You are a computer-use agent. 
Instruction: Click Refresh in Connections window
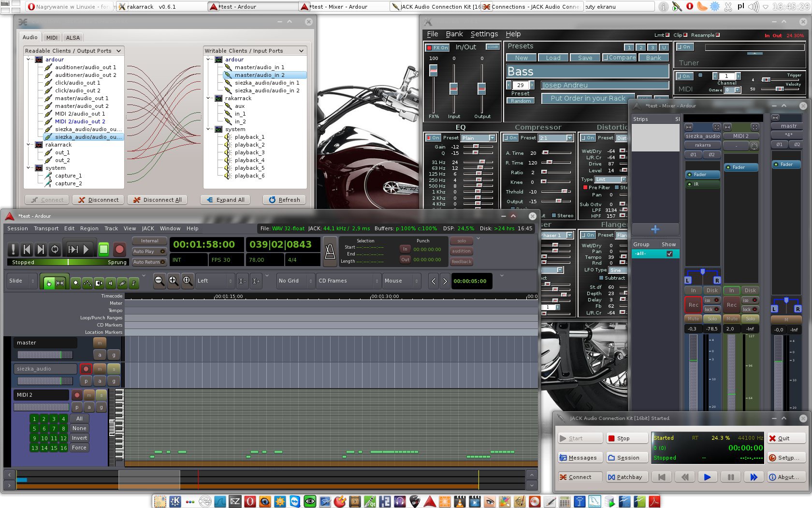click(284, 200)
